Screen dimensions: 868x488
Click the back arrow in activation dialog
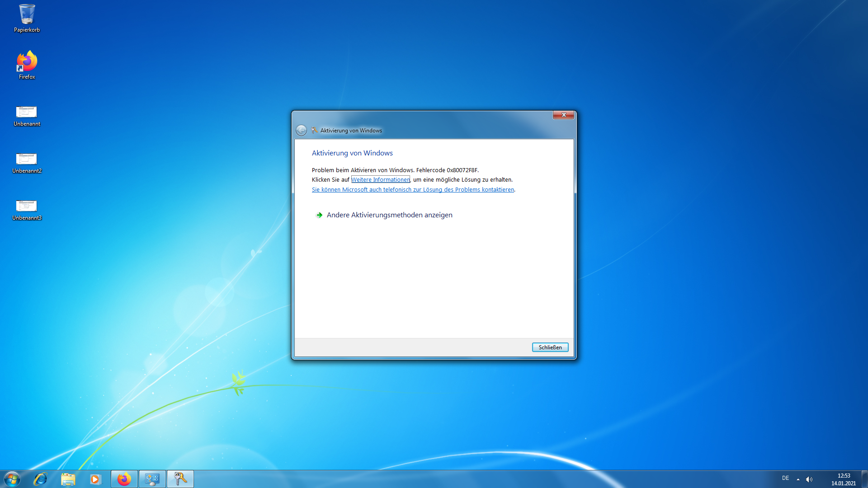coord(301,131)
